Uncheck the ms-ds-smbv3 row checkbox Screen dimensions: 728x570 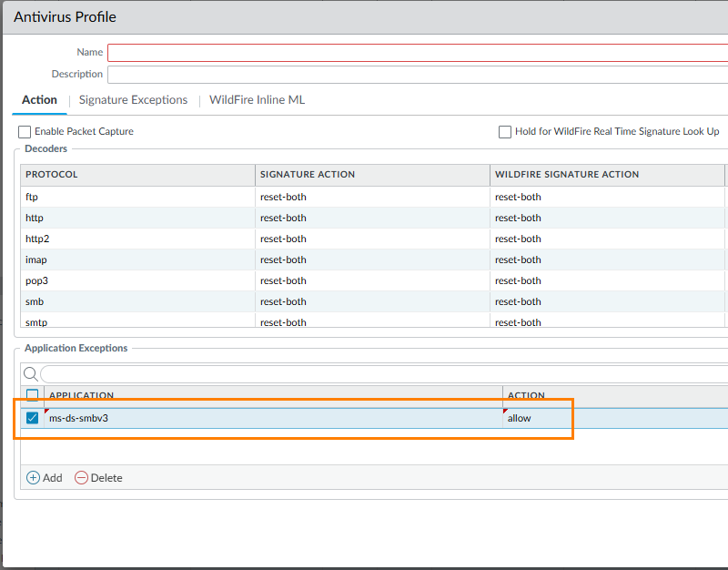pos(33,418)
